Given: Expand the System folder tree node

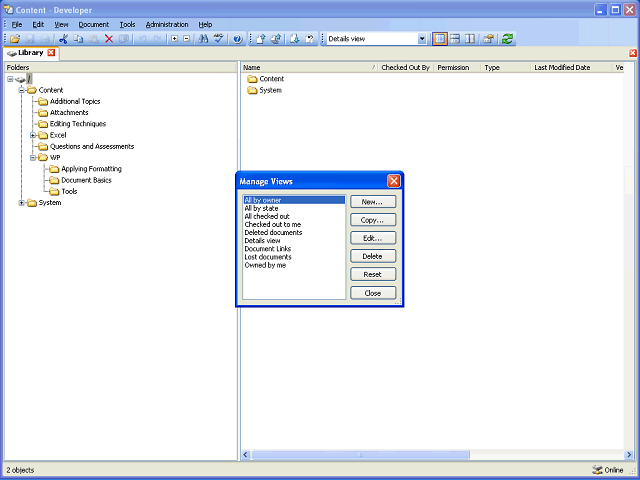Looking at the screenshot, I should pos(22,202).
